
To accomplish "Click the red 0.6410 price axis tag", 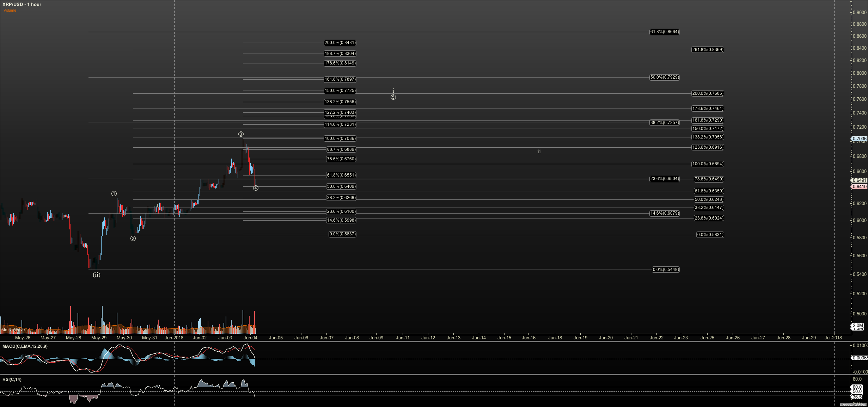I will [860, 186].
